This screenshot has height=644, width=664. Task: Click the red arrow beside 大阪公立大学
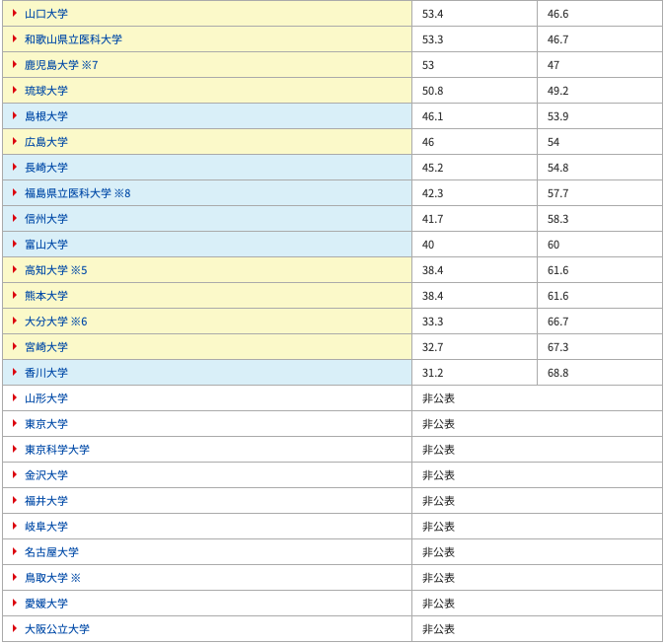coord(15,628)
